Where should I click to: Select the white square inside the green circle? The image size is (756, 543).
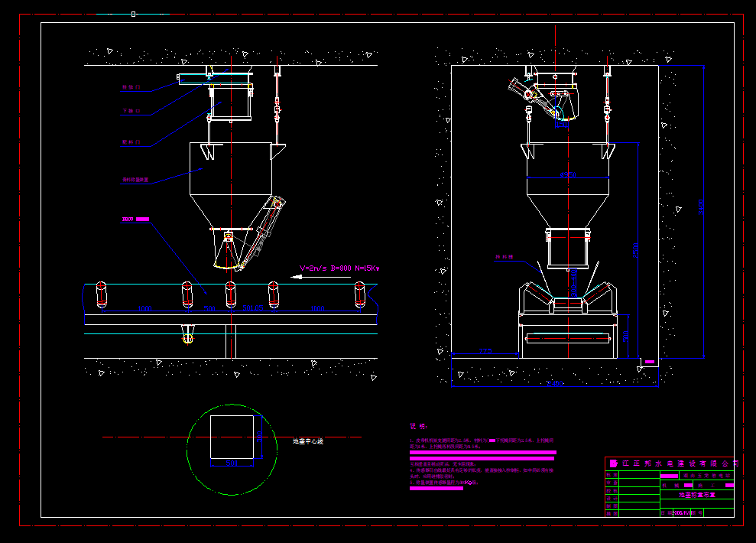[232, 437]
